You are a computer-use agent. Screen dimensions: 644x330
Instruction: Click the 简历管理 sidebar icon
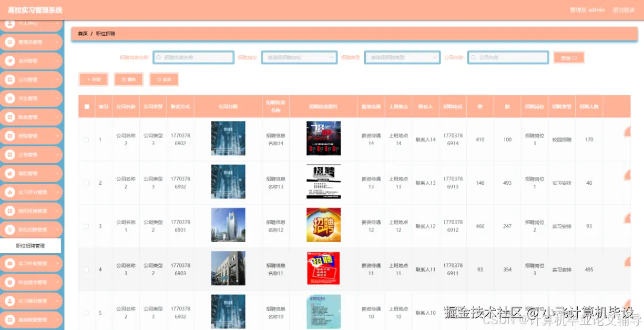click(9, 173)
